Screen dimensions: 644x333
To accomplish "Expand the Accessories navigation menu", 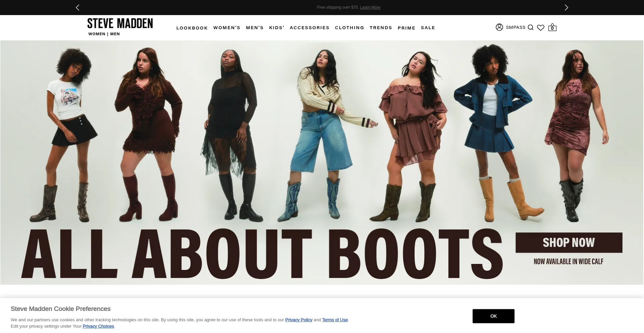I will [x=309, y=28].
